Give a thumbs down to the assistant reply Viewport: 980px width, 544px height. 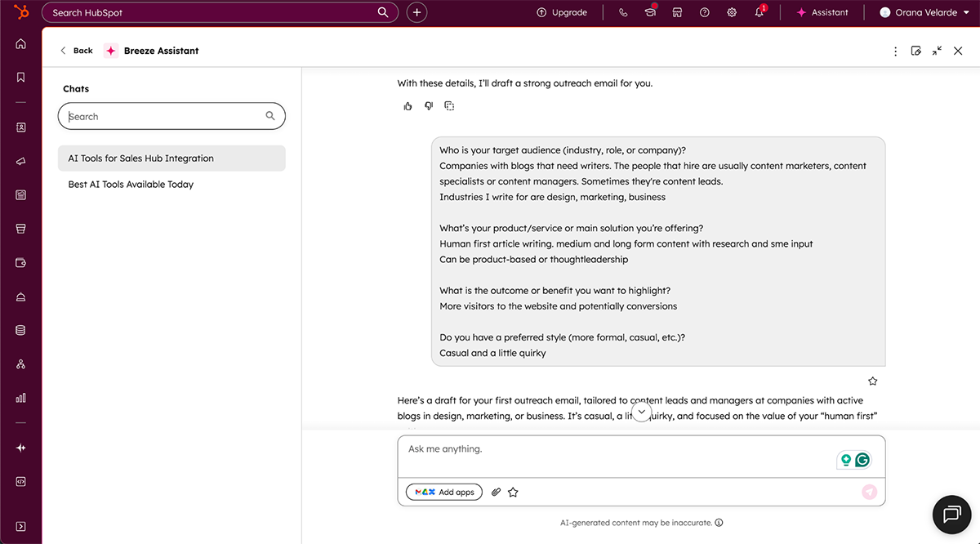[428, 105]
